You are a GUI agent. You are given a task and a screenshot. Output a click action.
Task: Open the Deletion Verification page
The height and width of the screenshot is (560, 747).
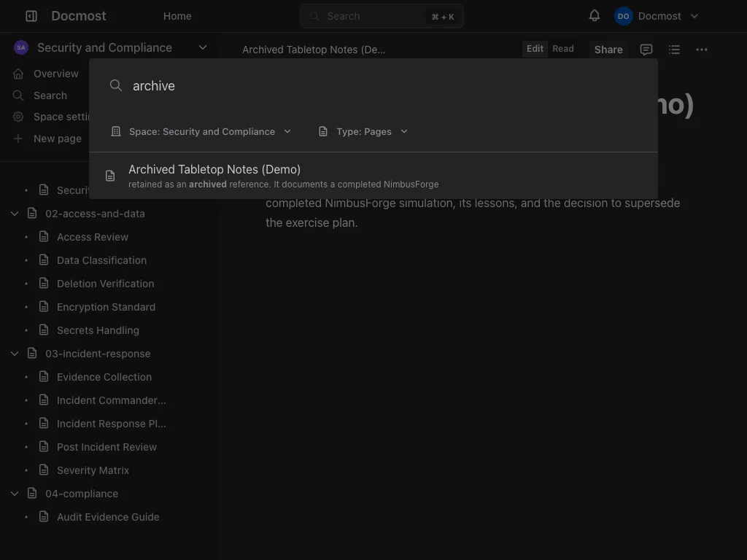[x=105, y=284]
